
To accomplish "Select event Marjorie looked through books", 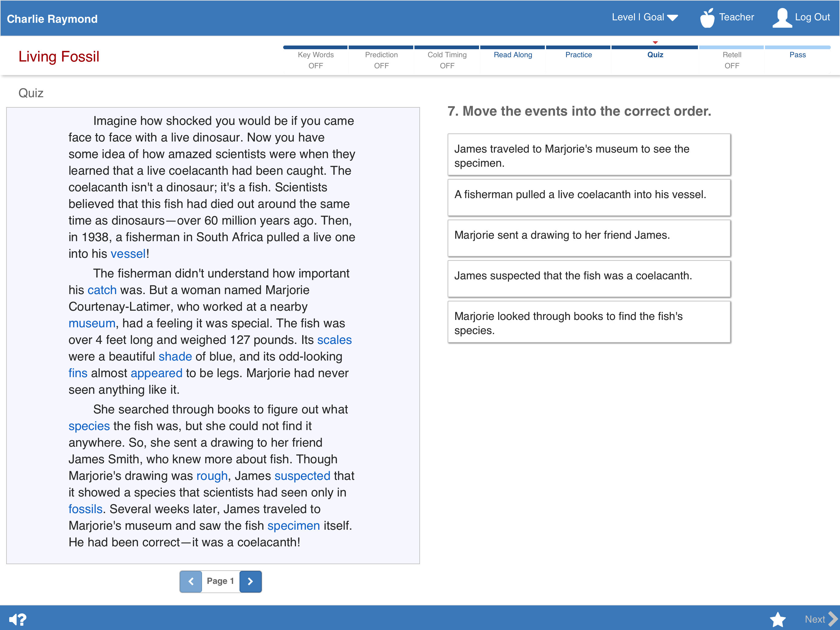I will point(589,322).
